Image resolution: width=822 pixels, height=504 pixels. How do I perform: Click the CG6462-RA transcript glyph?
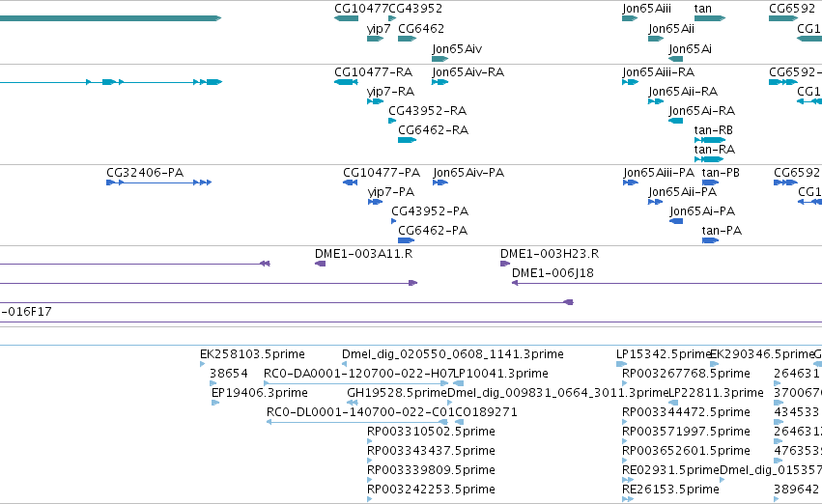[x=408, y=140]
